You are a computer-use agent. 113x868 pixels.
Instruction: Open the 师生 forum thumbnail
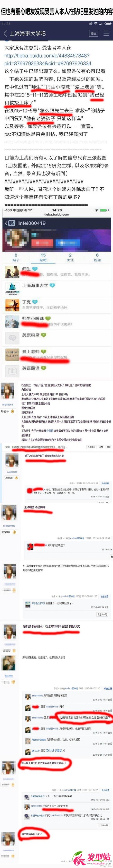click(x=12, y=272)
